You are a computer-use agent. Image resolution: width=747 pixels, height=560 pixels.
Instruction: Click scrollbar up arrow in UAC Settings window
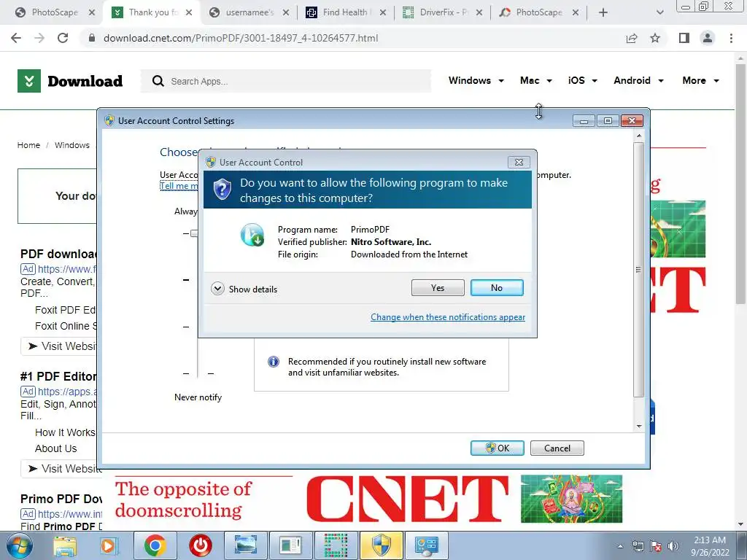[x=639, y=136]
